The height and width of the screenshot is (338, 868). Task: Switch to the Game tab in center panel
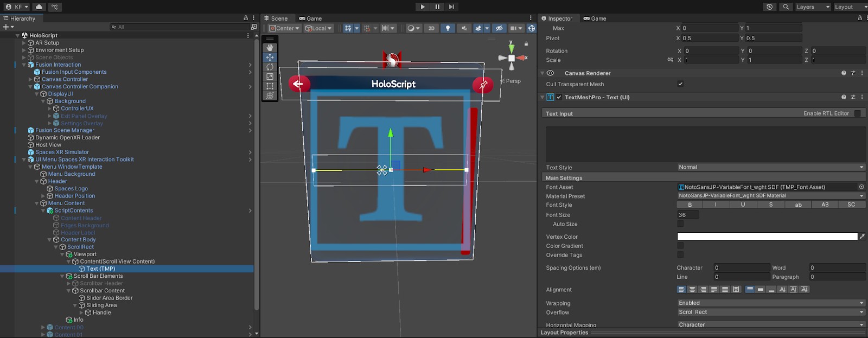coord(310,18)
